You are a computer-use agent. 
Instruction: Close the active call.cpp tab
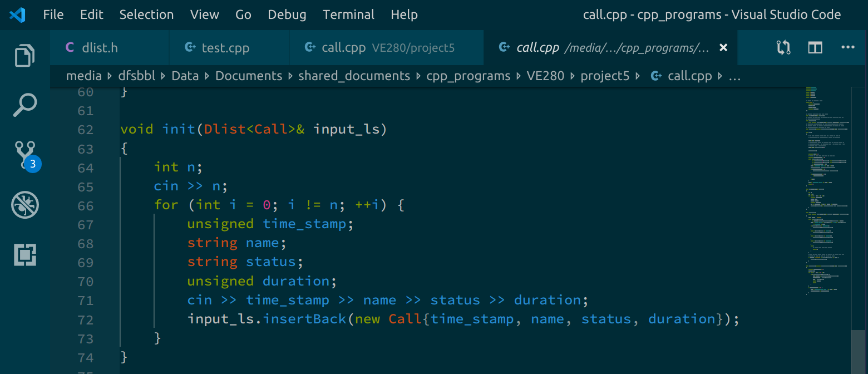click(x=723, y=47)
